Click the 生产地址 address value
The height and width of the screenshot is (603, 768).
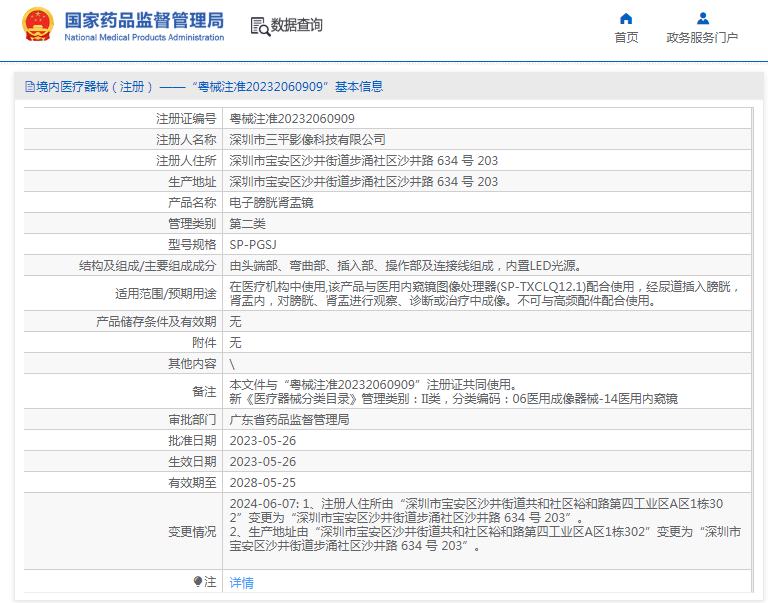(363, 182)
